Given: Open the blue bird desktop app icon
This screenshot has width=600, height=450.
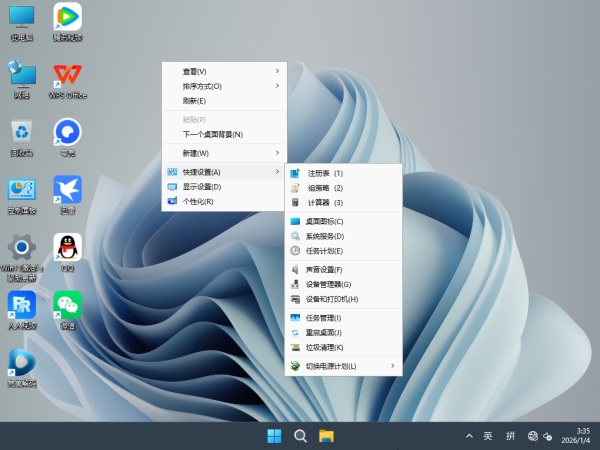Looking at the screenshot, I should [67, 191].
